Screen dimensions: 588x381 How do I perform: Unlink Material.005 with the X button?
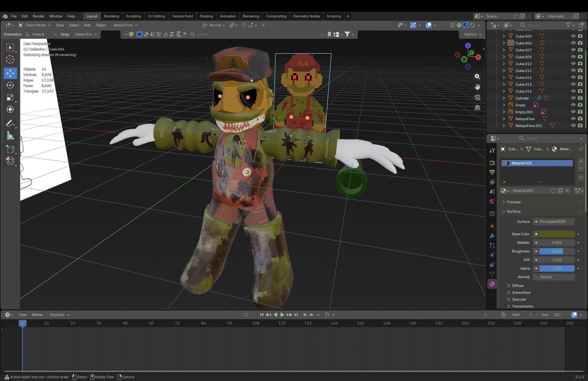567,191
